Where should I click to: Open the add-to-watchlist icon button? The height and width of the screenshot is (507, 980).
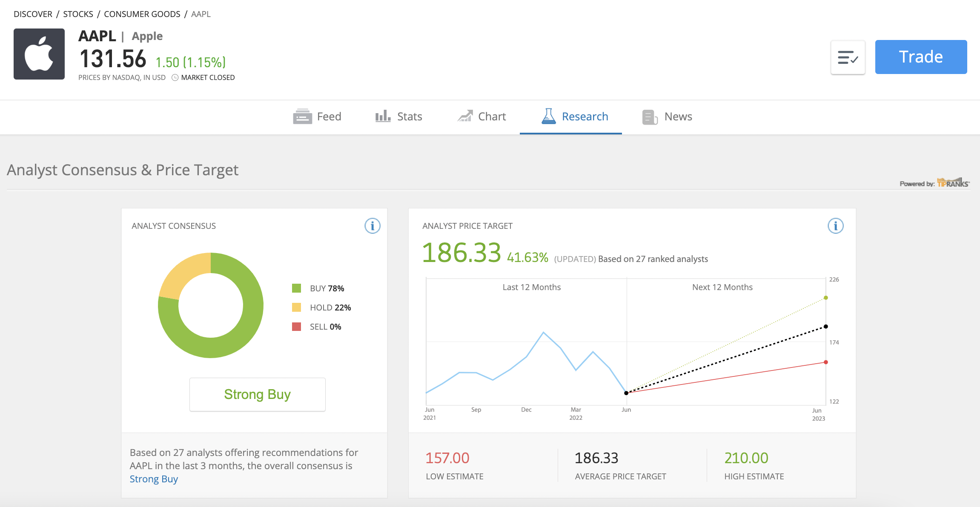point(848,57)
